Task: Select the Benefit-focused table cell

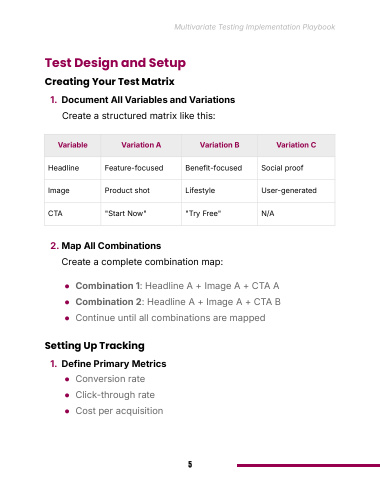Action: coord(219,168)
